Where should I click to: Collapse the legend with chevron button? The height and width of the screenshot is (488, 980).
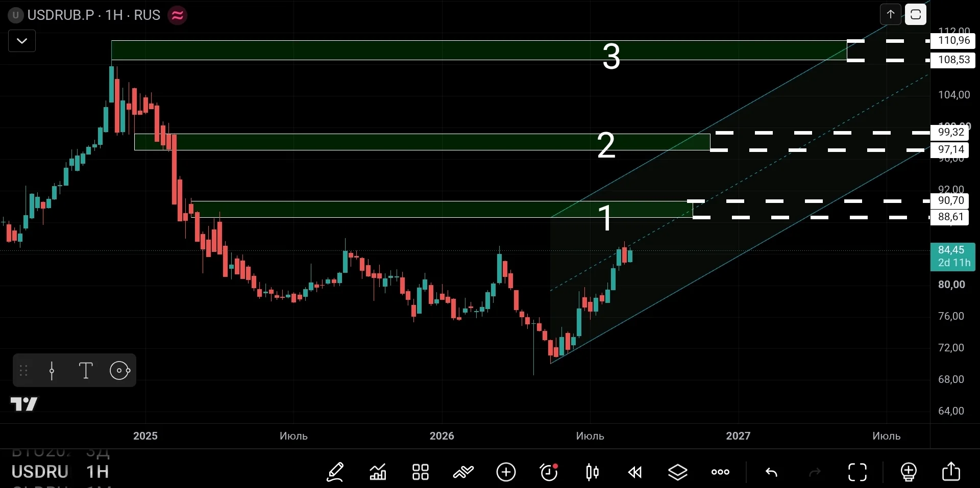[22, 41]
